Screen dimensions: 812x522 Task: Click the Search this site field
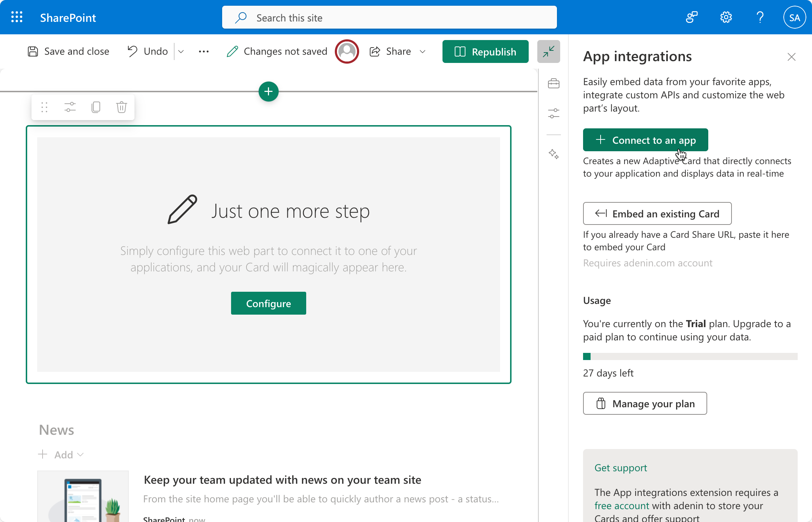389,18
